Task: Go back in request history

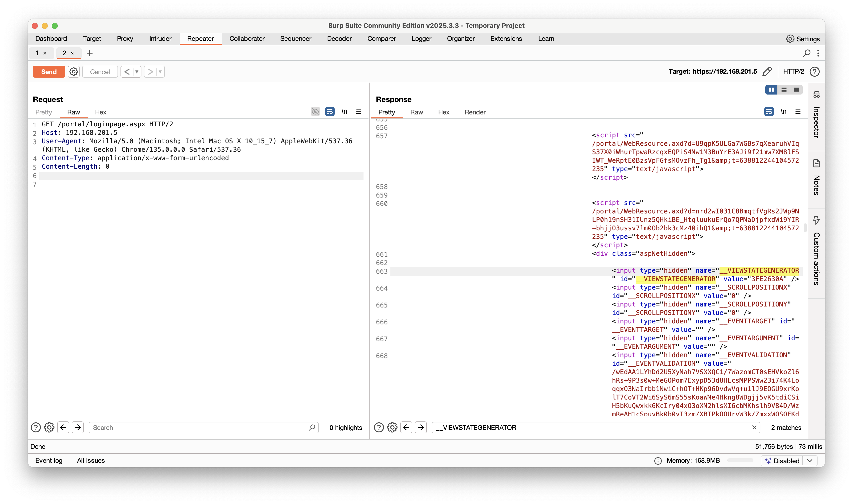Action: tap(127, 72)
